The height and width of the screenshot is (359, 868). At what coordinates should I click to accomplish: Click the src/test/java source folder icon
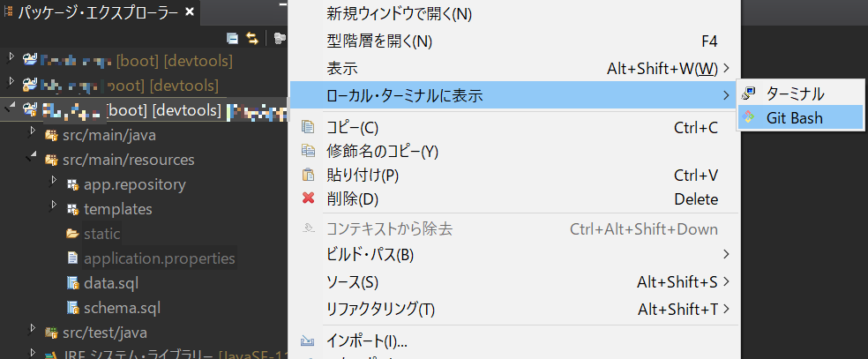51,333
